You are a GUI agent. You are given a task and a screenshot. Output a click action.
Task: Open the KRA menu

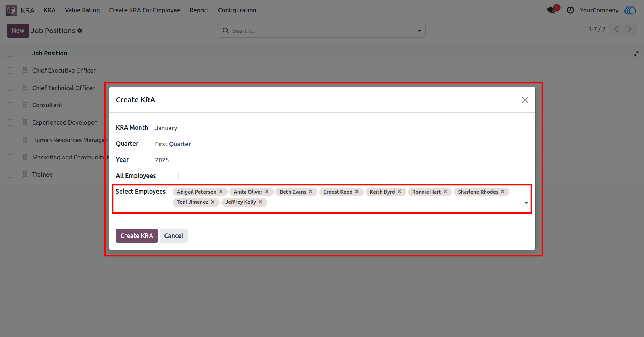[x=49, y=10]
